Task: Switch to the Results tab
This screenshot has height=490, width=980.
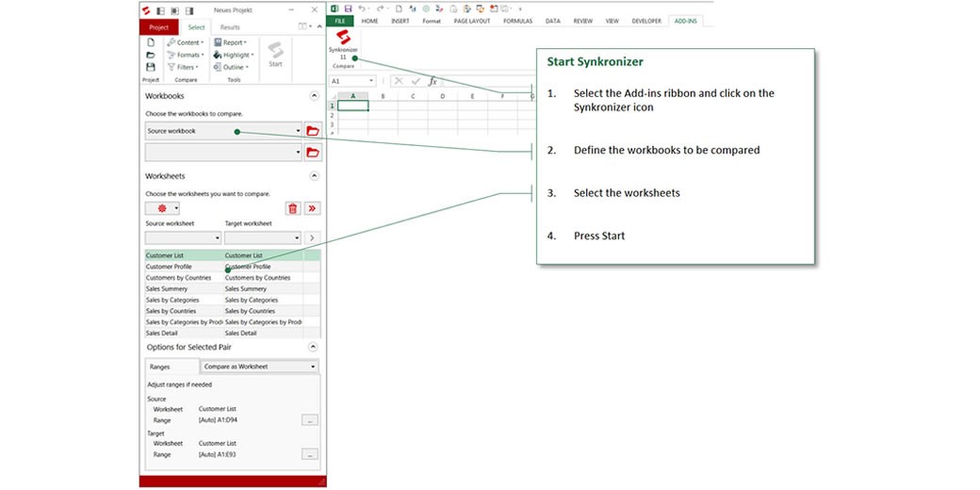Action: (230, 27)
